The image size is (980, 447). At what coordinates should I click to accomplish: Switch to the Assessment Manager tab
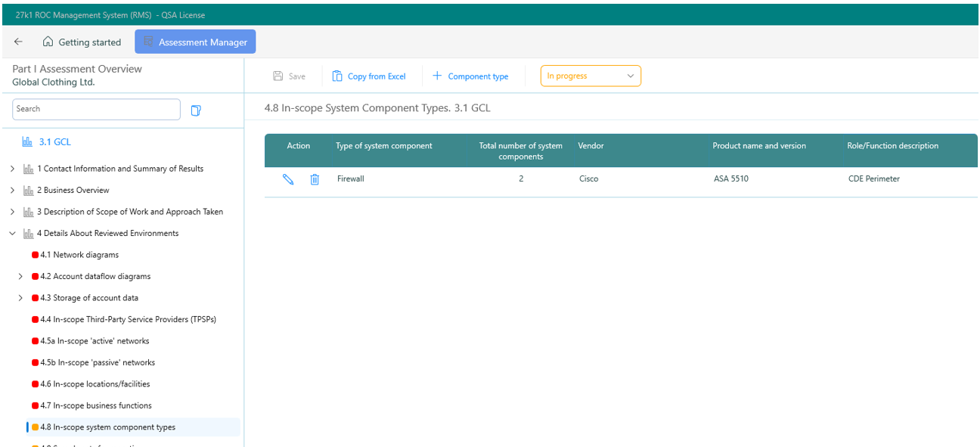[195, 42]
